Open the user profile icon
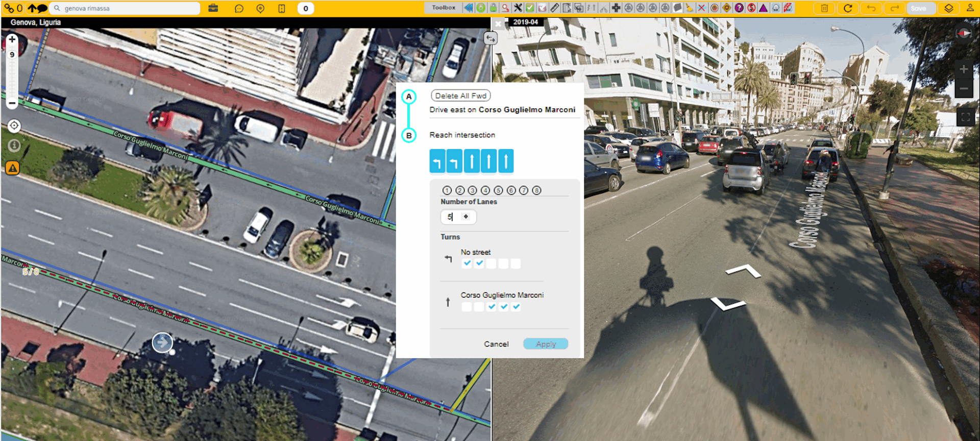 pyautogui.click(x=970, y=8)
